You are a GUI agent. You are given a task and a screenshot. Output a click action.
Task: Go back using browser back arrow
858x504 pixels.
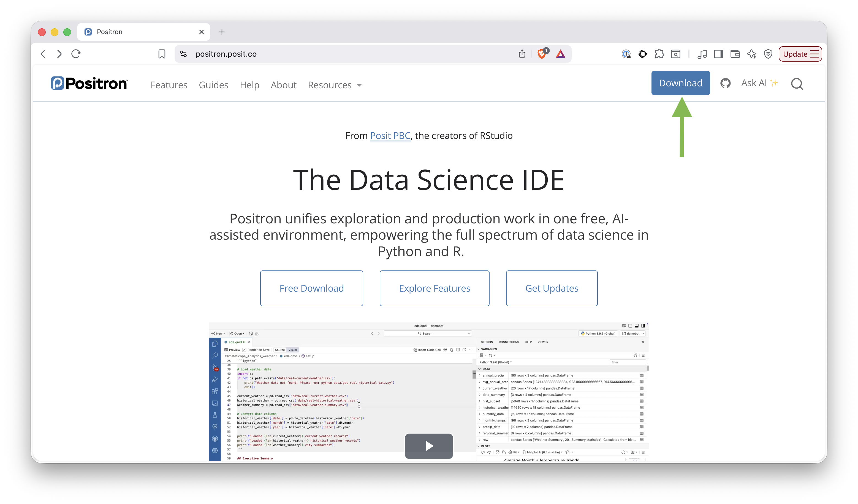click(x=43, y=54)
